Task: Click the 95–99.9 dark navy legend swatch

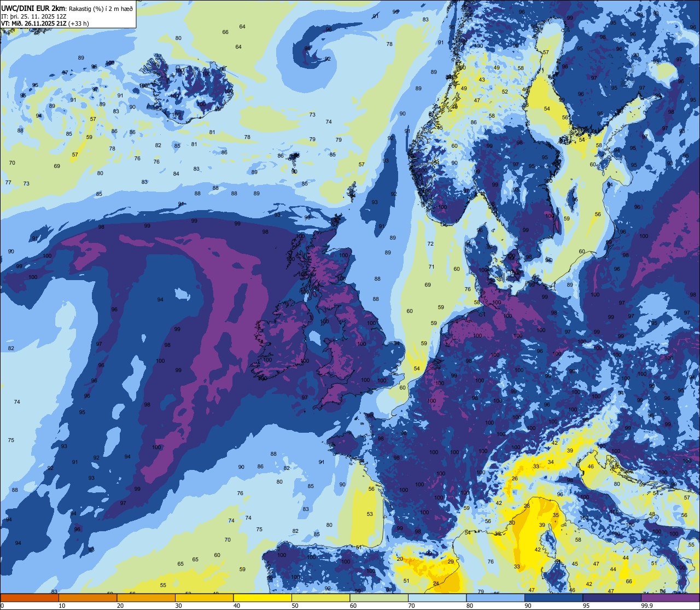Action: (612, 597)
